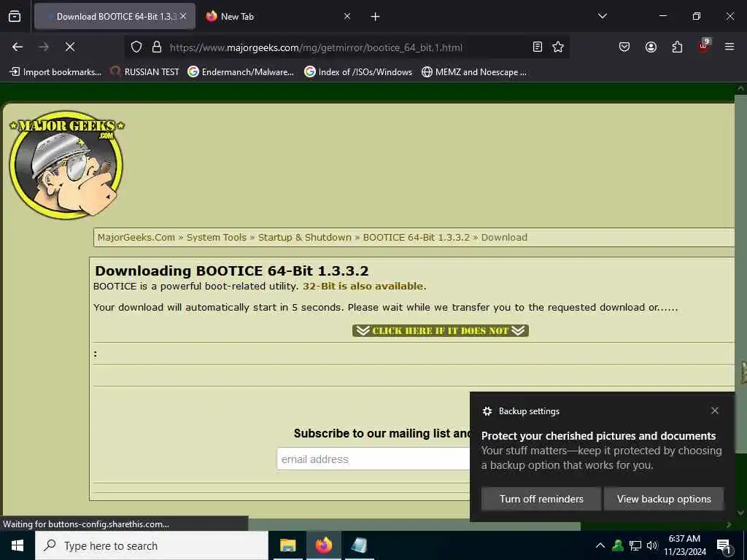Open the notepad-like taskbar app
Viewport: 747px width, 560px height.
tap(359, 545)
